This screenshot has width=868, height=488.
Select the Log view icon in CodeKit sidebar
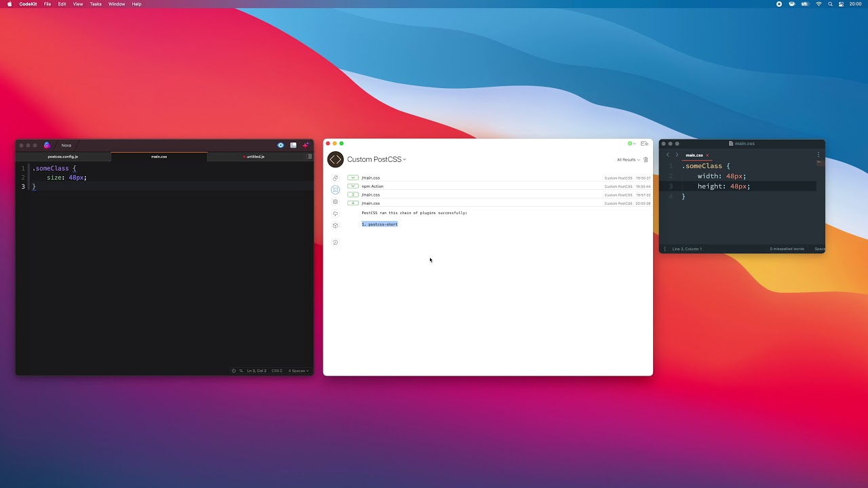[x=335, y=190]
